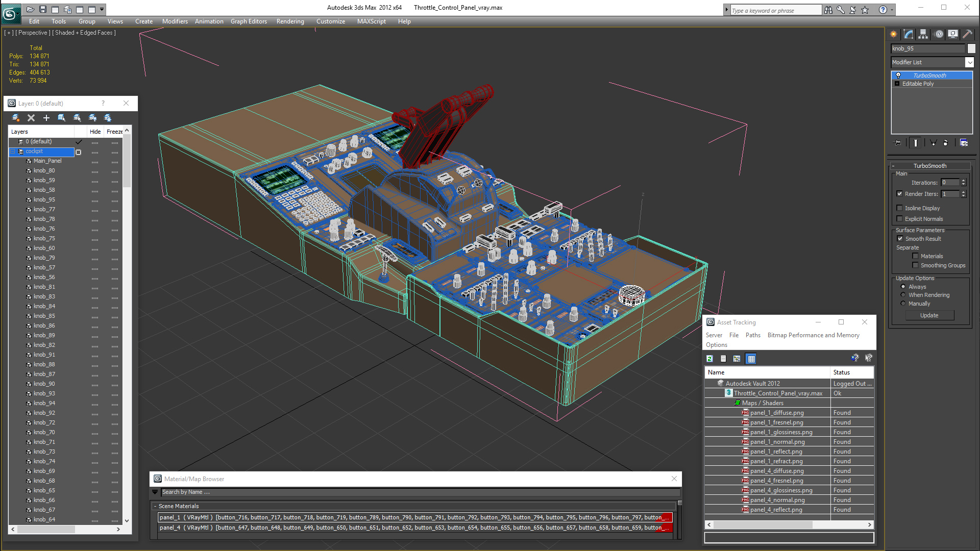Toggle Show End Result icon
980x551 pixels.
tap(916, 143)
